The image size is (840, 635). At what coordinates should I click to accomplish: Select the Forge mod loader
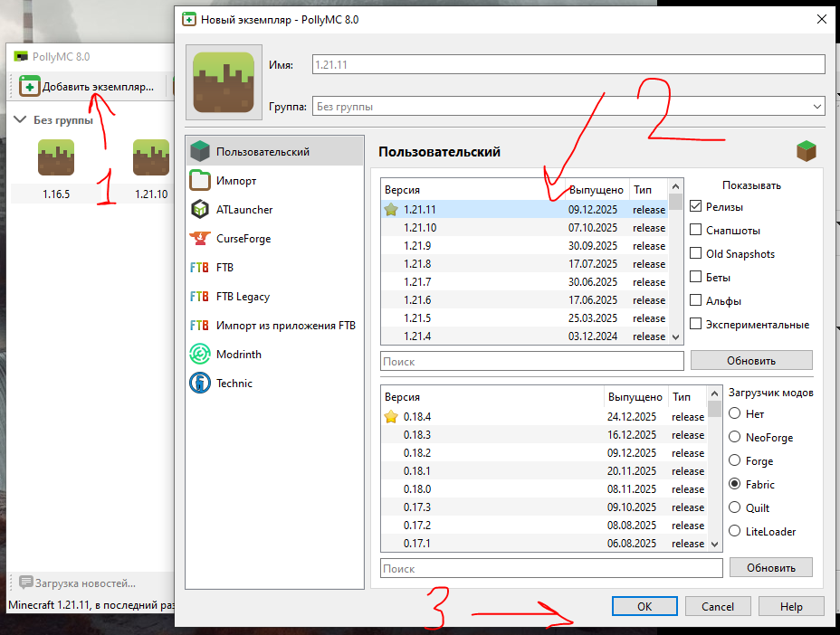click(x=734, y=460)
